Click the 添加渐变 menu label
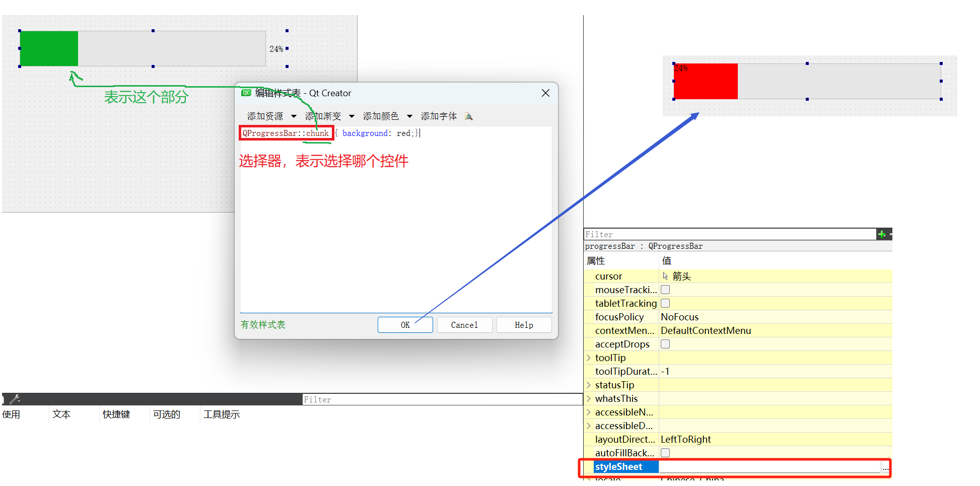 (x=323, y=116)
